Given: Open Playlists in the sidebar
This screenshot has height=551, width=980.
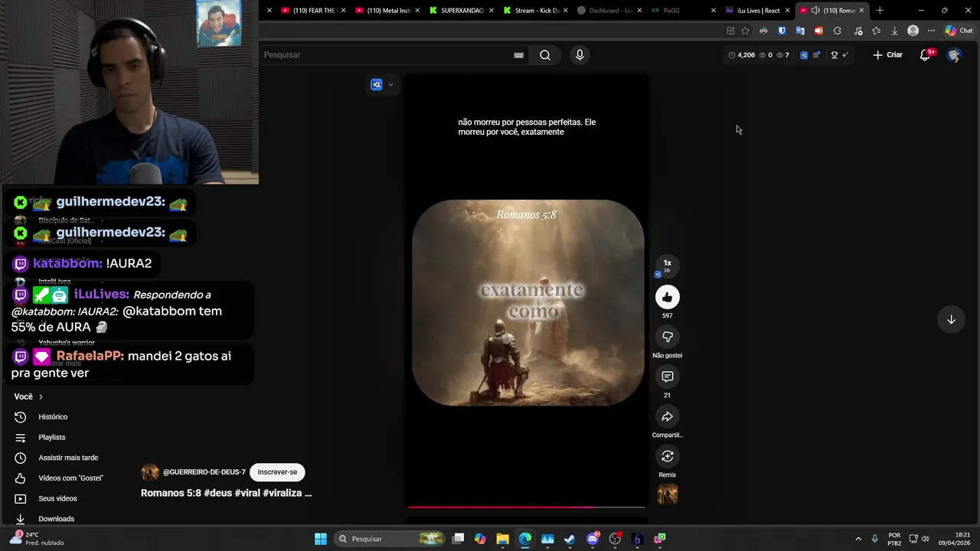Looking at the screenshot, I should [x=52, y=437].
